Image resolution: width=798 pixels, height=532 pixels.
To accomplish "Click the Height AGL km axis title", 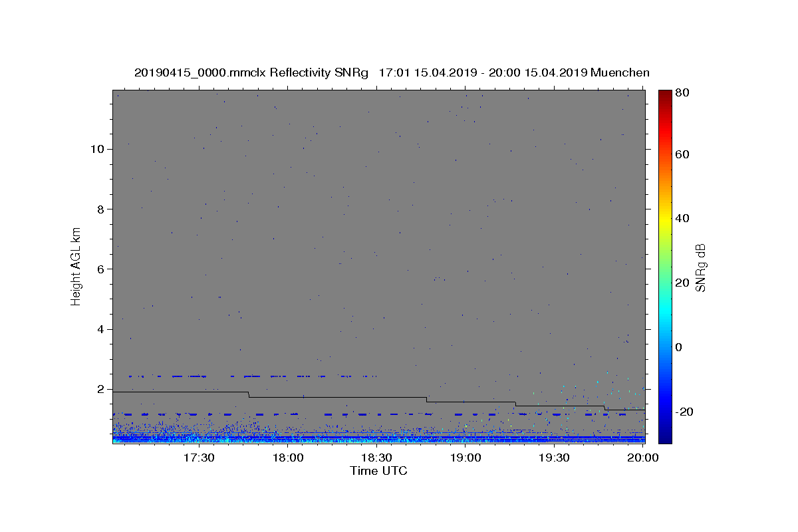I will tap(76, 266).
